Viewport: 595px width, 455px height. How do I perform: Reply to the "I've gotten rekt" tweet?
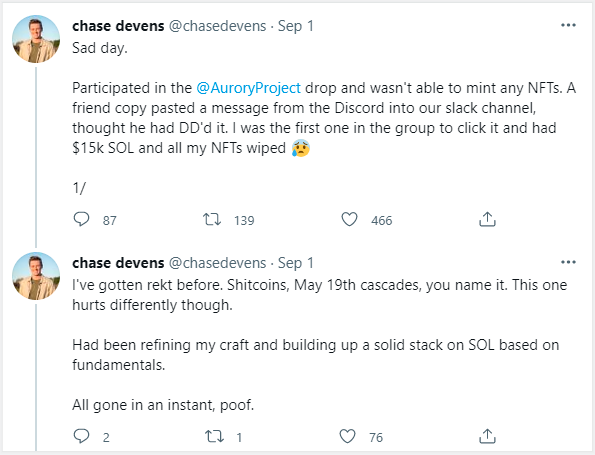[x=81, y=436]
